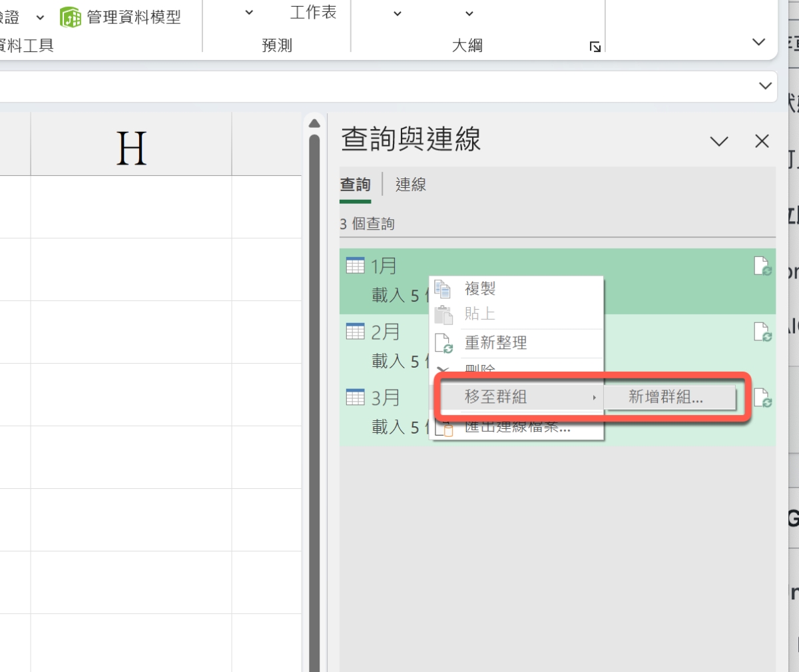This screenshot has width=799, height=672.
Task: Open the first dropdown arrow in the 大綱 group
Action: point(398,13)
